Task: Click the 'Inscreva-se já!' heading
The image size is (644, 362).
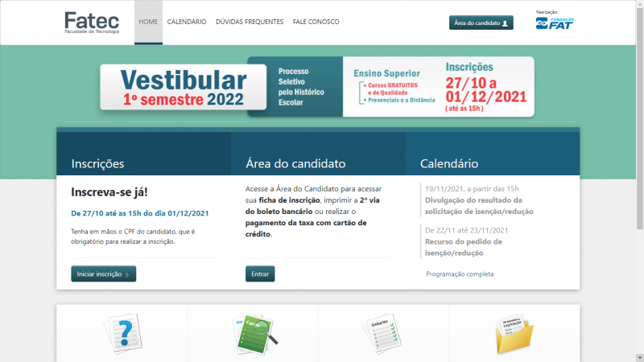Action: 109,192
